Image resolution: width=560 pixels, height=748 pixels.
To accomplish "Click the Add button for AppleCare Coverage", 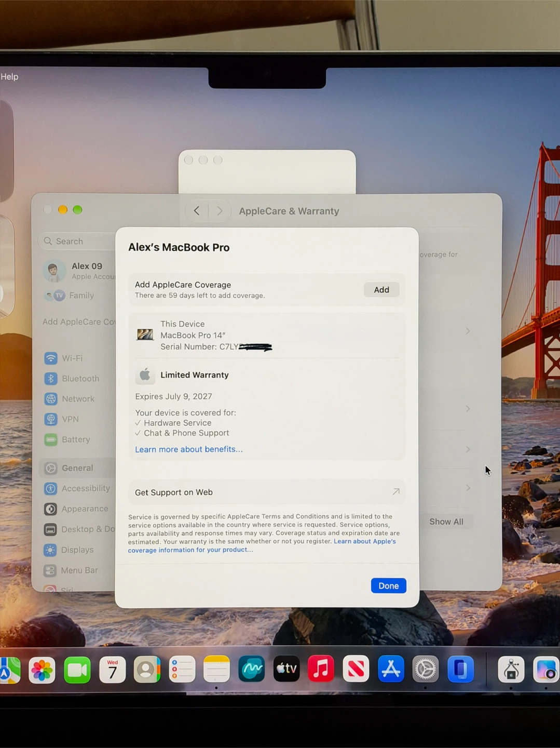I will click(381, 290).
